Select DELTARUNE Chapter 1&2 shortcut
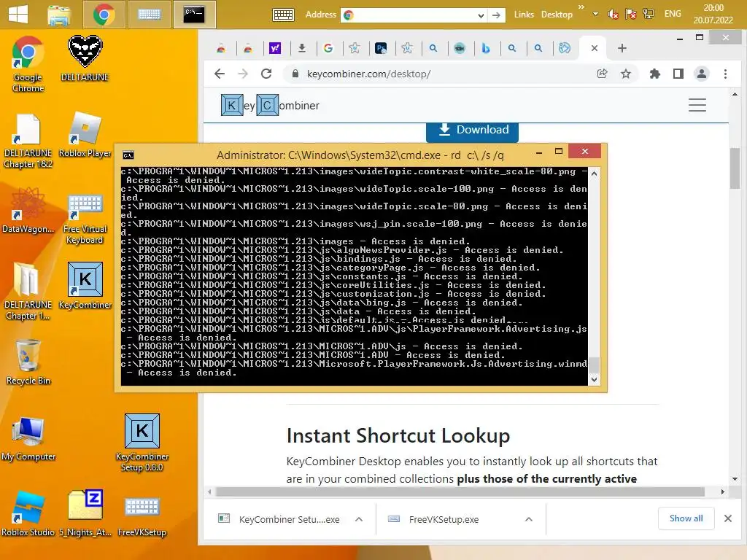This screenshot has height=560, width=747. coord(28,141)
